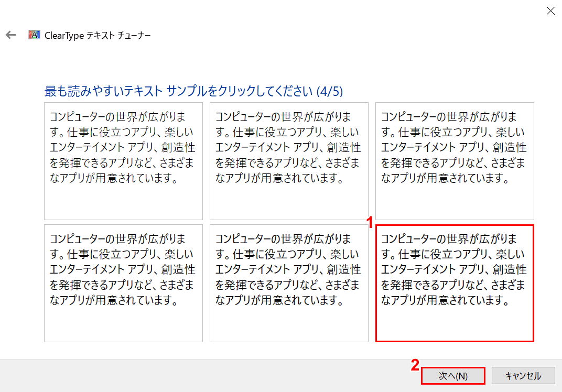562x392 pixels.
Task: Click the ClearType テキスト チューナー title text
Action: click(x=98, y=35)
